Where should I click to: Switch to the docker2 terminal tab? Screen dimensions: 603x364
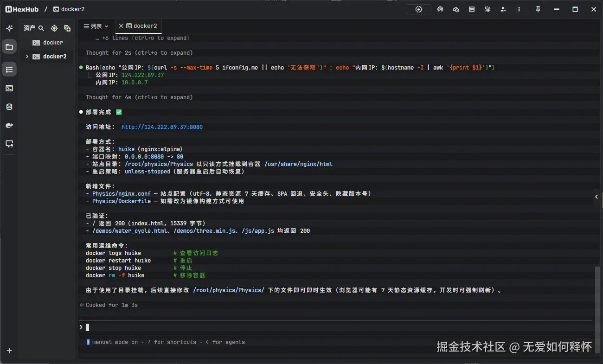(x=142, y=26)
